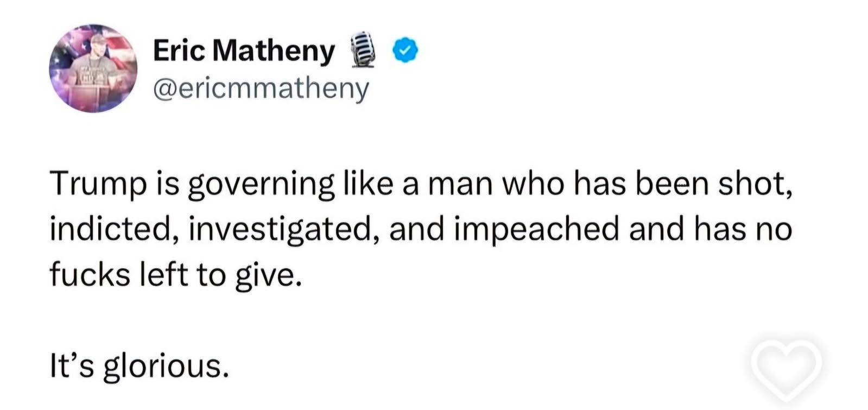Open Eric Matheny's round profile picture
Image resolution: width=868 pixels, height=410 pixels.
point(93,68)
